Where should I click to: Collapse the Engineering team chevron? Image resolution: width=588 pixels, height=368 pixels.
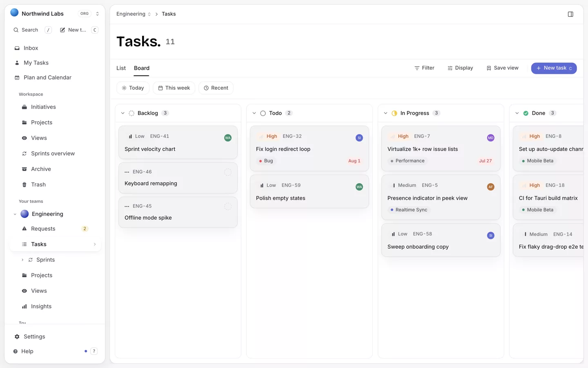(x=15, y=214)
